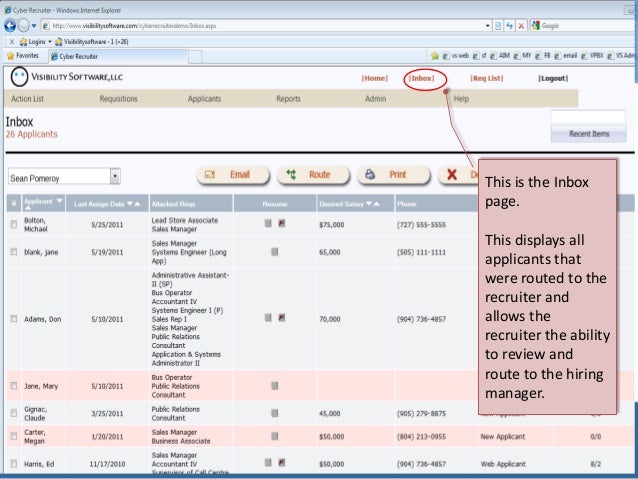638x479 pixels.
Task: Open the [Inbox] link
Action: coord(422,78)
